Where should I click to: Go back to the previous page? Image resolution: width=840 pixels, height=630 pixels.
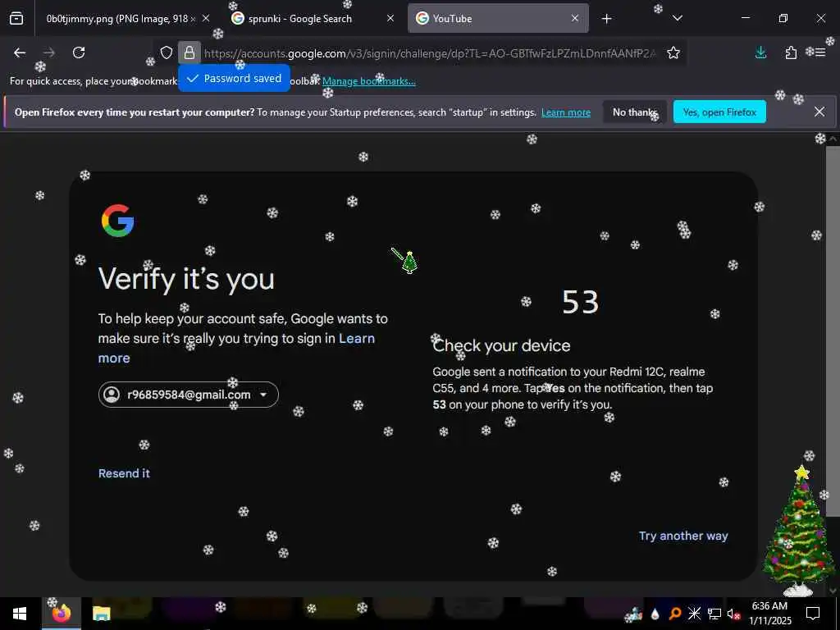point(20,52)
